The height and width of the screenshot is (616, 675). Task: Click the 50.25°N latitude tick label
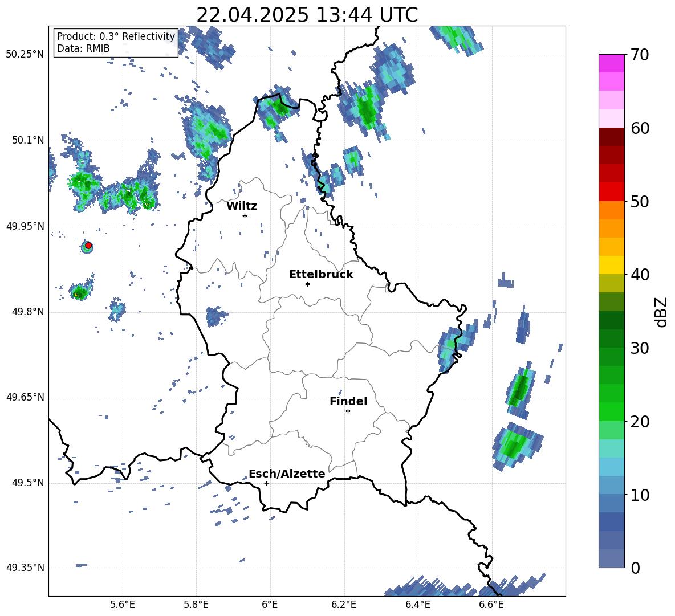click(x=25, y=55)
